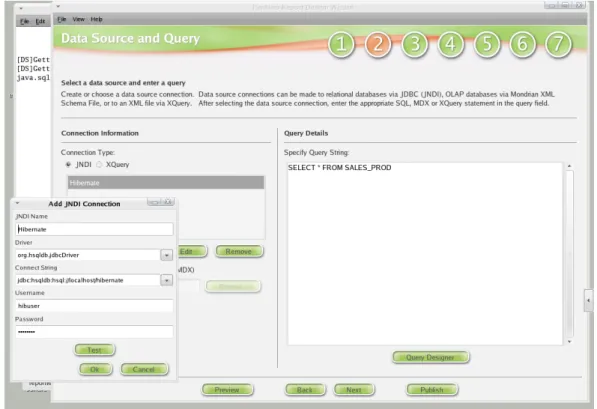Open the wizard window title menu arrow
The height and width of the screenshot is (409, 597).
58,6
